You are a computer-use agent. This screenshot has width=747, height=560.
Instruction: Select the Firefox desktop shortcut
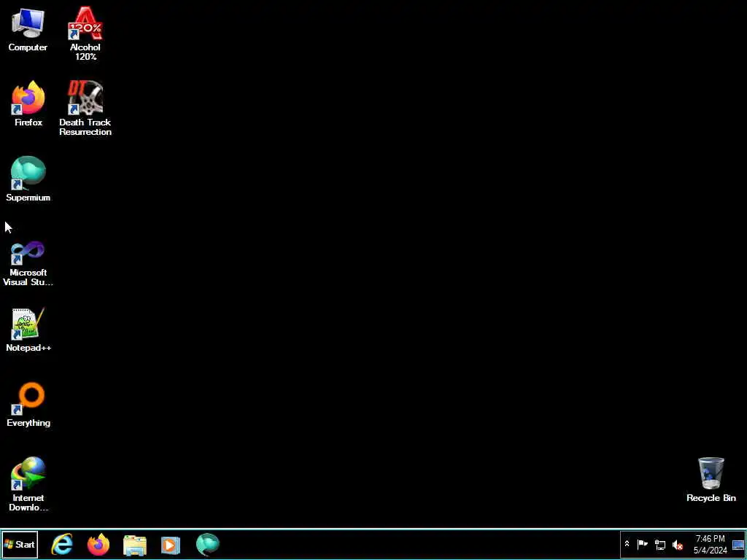(28, 104)
